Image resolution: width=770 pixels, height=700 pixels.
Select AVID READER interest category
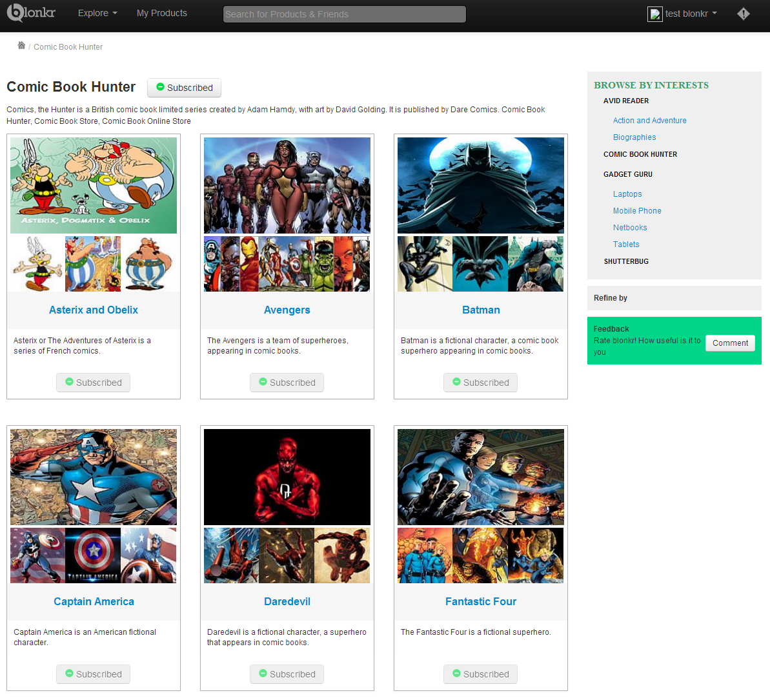[x=626, y=101]
